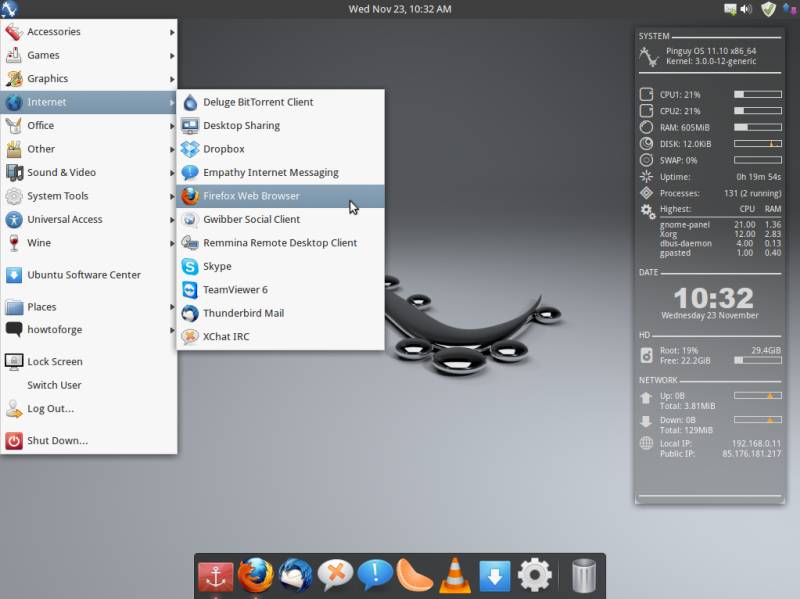Open Places menu entry
The width and height of the screenshot is (800, 599).
click(x=89, y=307)
